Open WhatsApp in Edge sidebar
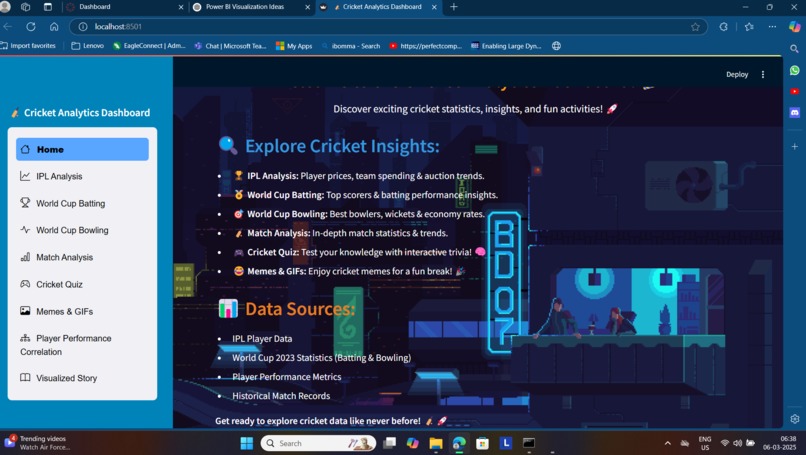Image resolution: width=806 pixels, height=455 pixels. click(x=795, y=70)
